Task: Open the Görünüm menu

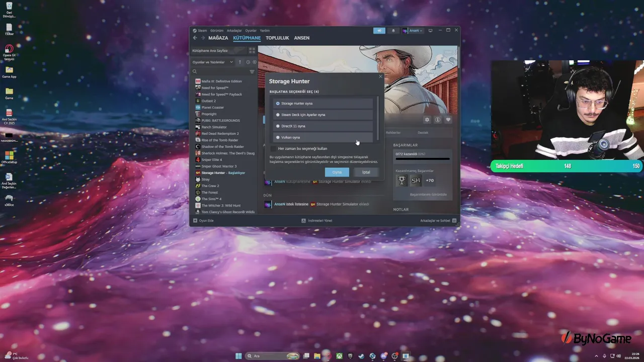Action: (217, 31)
